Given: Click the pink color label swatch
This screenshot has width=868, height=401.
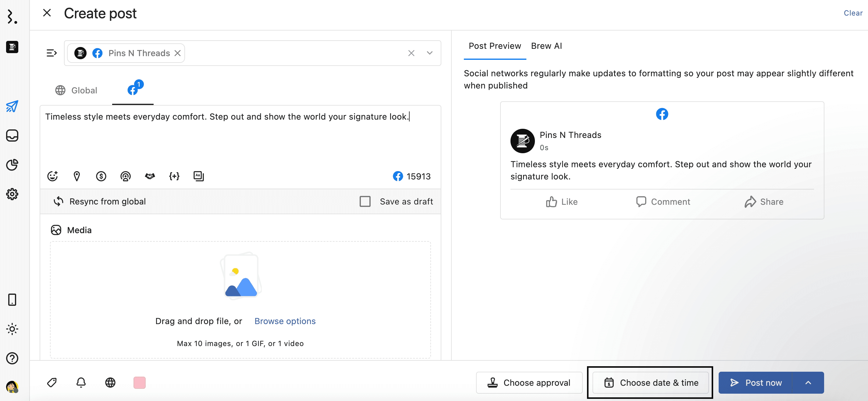Looking at the screenshot, I should pos(140,382).
